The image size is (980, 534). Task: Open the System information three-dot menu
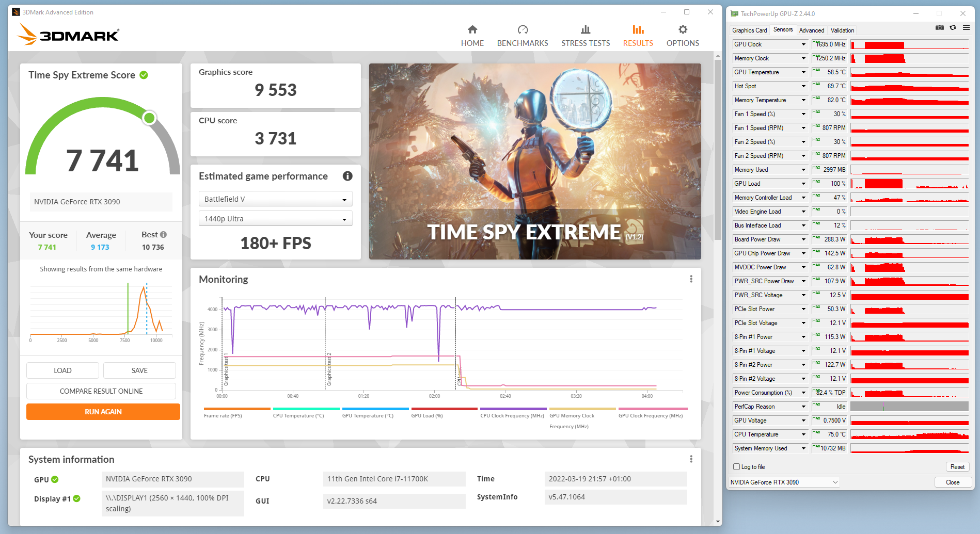pos(691,459)
